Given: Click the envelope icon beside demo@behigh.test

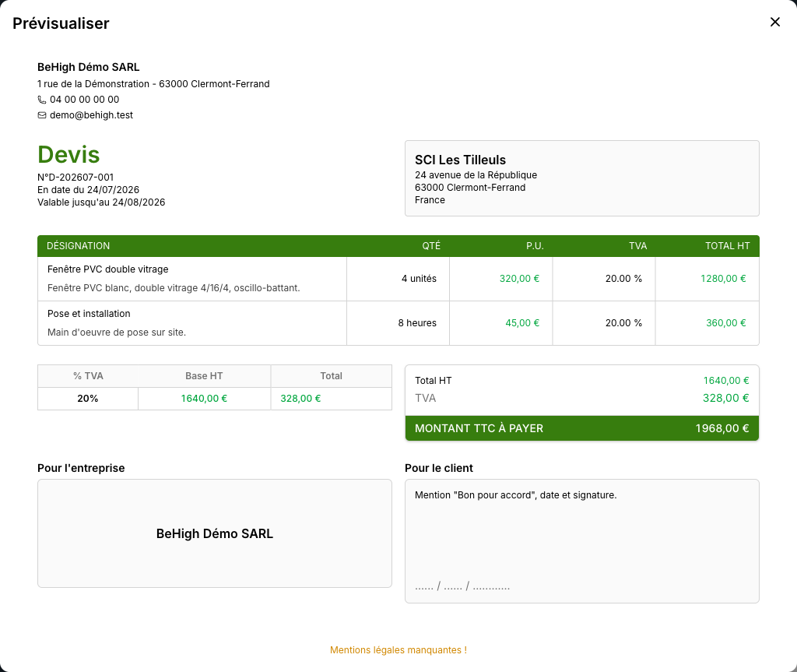Looking at the screenshot, I should tap(42, 115).
